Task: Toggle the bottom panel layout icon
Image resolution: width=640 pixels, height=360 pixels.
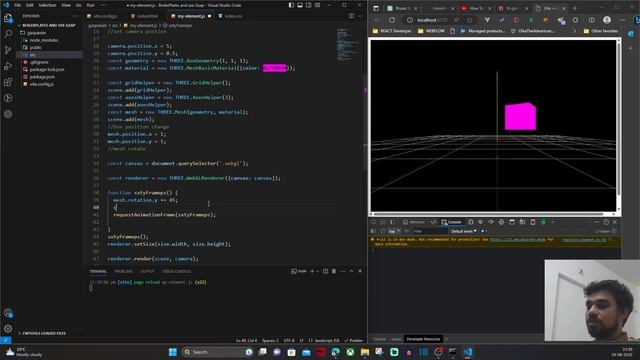Action: (300, 5)
